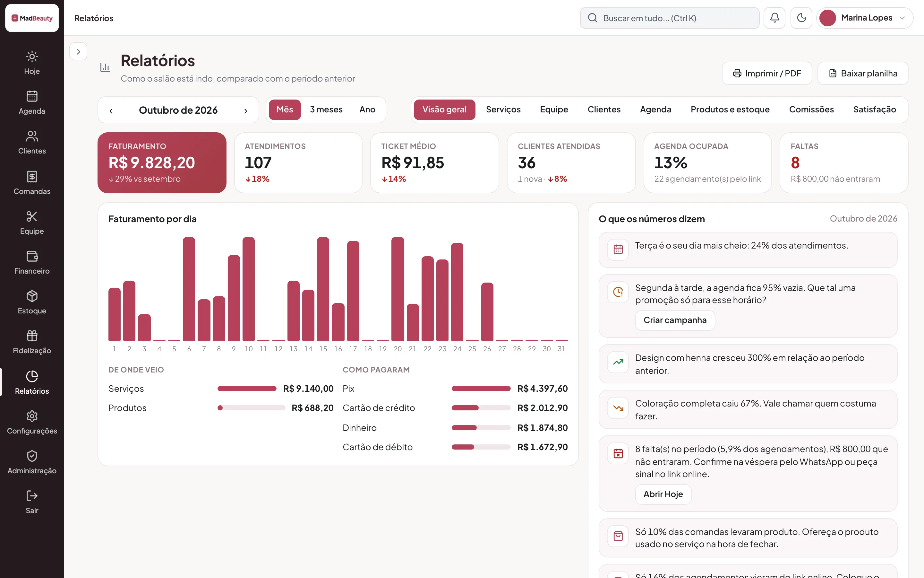
Task: Select Relatórios pie chart icon in sidebar
Action: coord(32,376)
